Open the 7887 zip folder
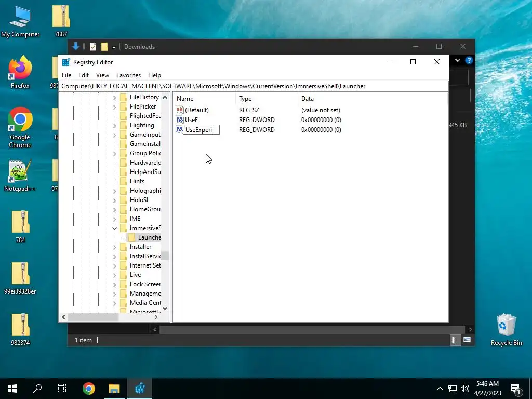The height and width of the screenshot is (399, 532). (61, 21)
